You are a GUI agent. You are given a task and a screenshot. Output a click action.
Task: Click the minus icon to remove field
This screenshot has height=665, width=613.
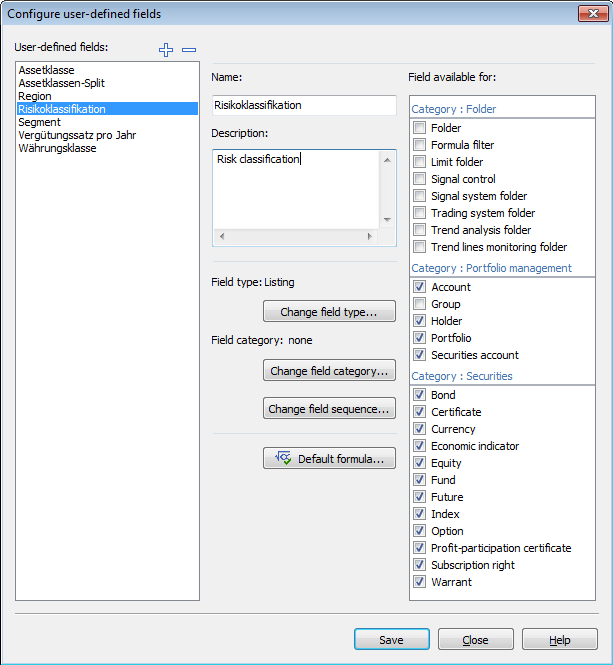click(x=189, y=50)
